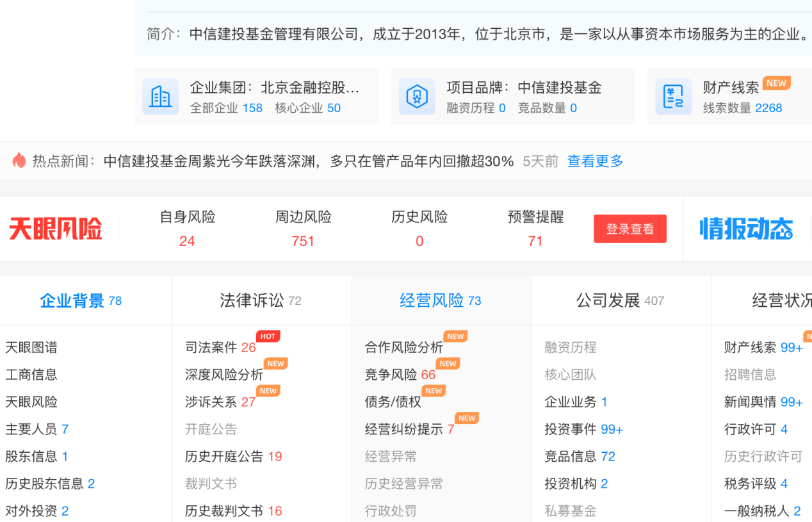Click the project brand hexagon icon
This screenshot has width=812, height=522.
pos(417,97)
